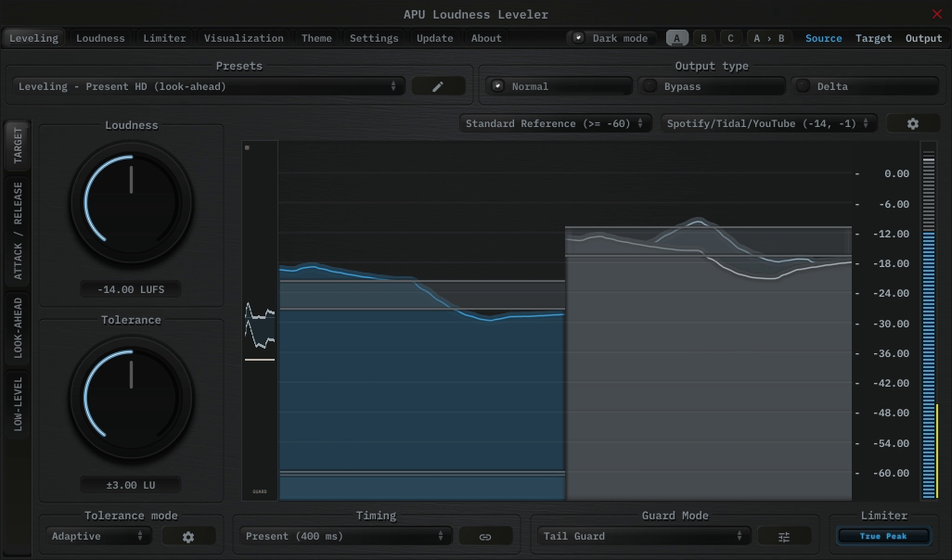The image size is (952, 560).
Task: Copy A to B state button
Action: [x=768, y=38]
